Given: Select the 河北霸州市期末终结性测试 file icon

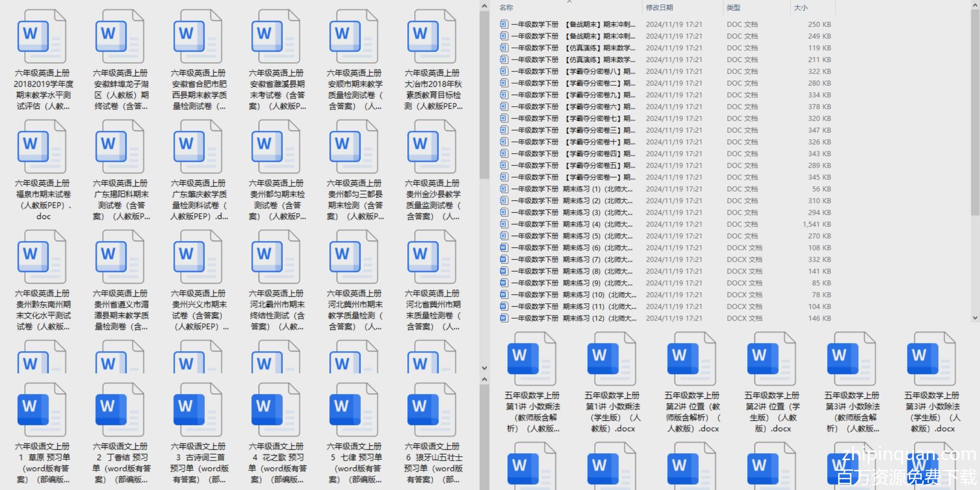Looking at the screenshot, I should [275, 257].
